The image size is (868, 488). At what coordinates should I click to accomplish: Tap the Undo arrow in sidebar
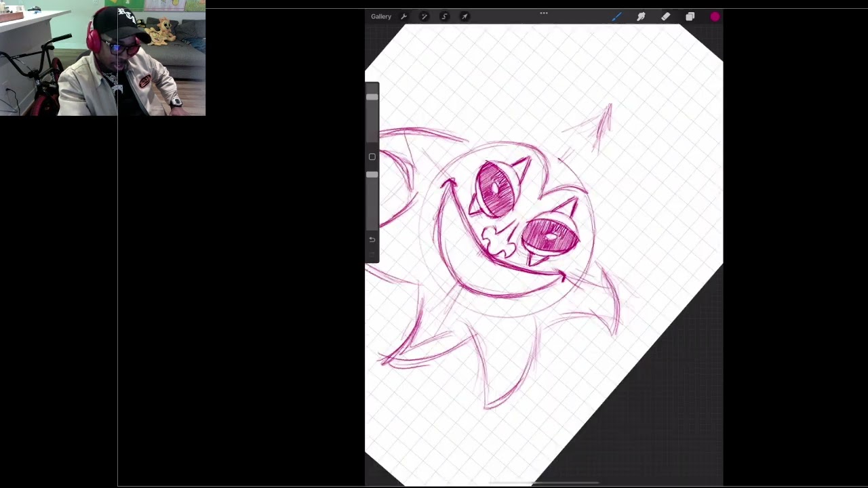coord(372,239)
